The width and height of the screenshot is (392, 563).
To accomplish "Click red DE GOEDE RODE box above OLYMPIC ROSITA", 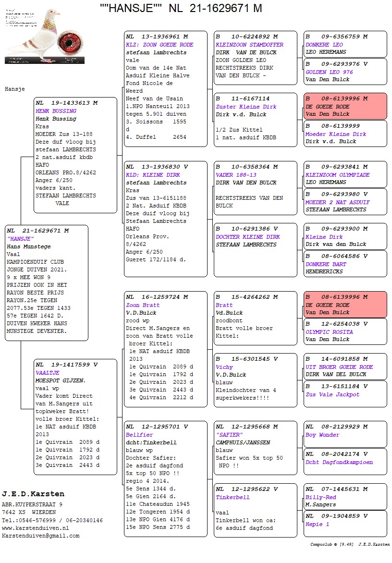I will (345, 304).
